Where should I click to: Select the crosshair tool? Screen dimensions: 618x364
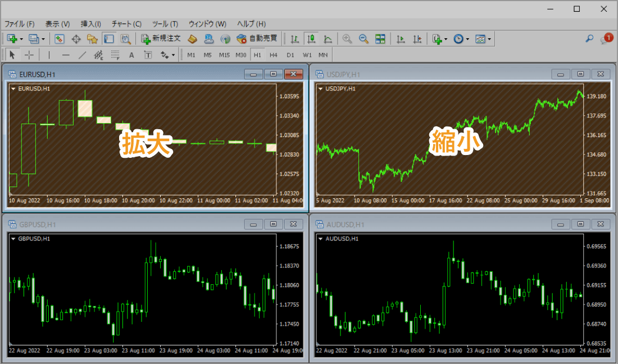(29, 55)
